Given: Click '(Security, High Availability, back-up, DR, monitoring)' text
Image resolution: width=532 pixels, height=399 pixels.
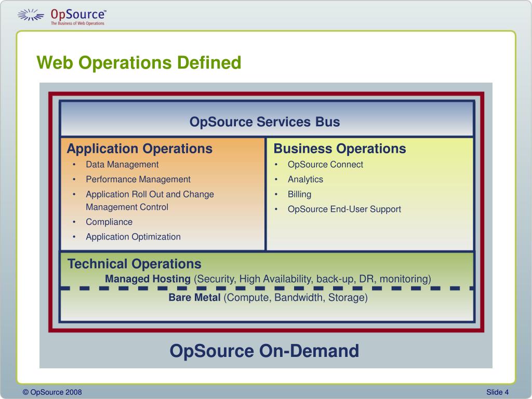Looking at the screenshot, I should tap(312, 279).
